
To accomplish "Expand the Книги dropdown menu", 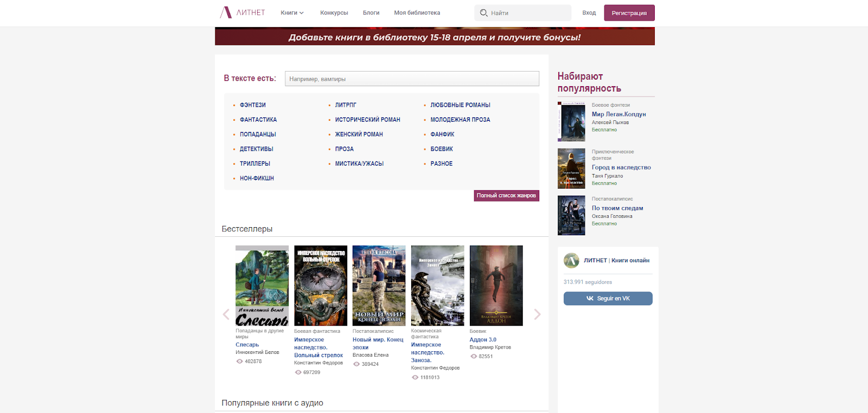I will tap(292, 13).
